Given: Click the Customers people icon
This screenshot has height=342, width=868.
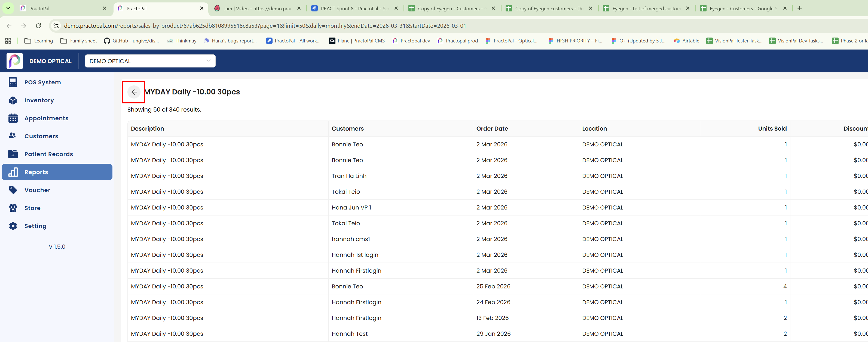Looking at the screenshot, I should point(13,136).
